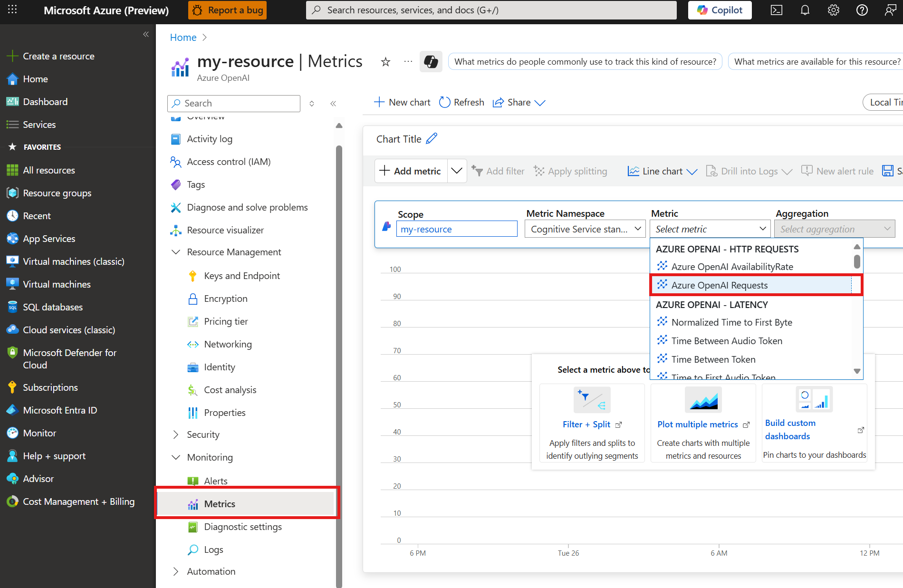The image size is (903, 588).
Task: Open the Help and support icon
Action: [862, 10]
